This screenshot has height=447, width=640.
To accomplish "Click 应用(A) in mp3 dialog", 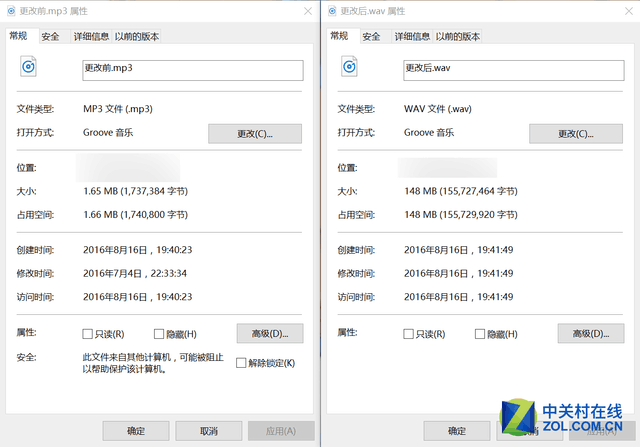I will (x=281, y=431).
